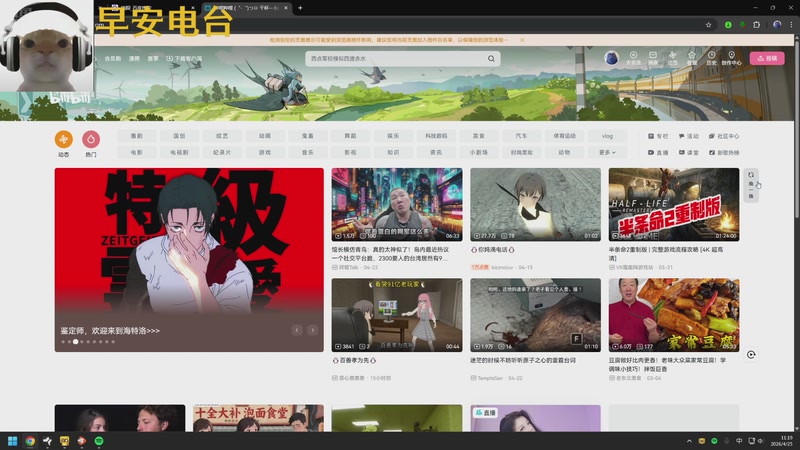Click the 下载客户端 link in header
The image size is (800, 450).
184,59
